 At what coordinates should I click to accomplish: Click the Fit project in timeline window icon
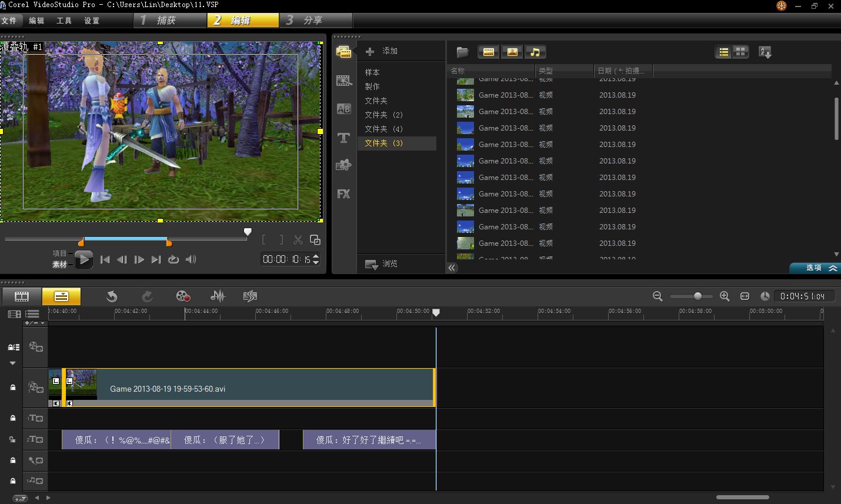pos(745,296)
